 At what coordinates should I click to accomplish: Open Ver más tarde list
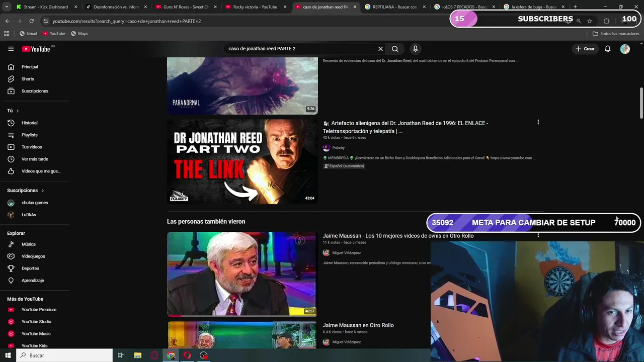tap(35, 159)
